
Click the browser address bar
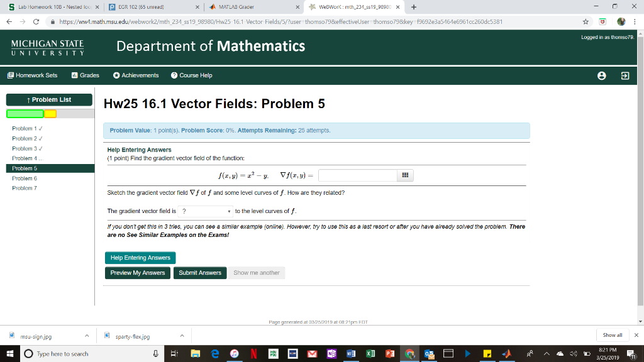(x=312, y=22)
